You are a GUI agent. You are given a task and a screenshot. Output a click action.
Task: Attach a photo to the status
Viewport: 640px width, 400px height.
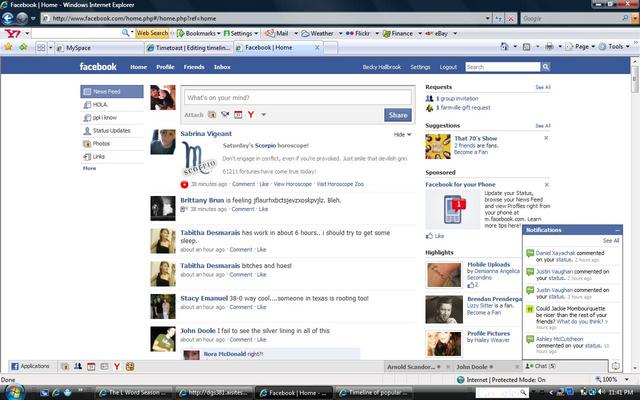pyautogui.click(x=212, y=115)
